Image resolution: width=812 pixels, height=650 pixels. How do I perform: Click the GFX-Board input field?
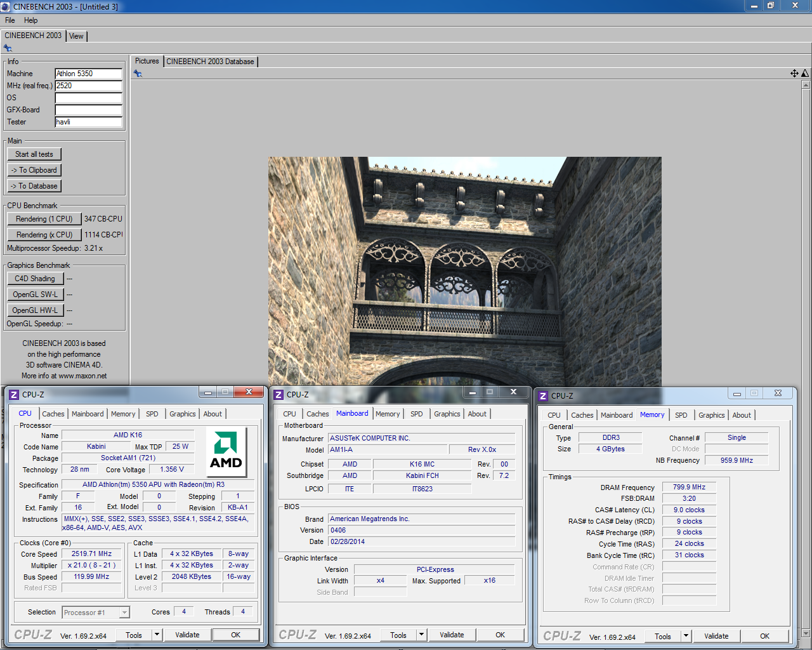point(89,110)
